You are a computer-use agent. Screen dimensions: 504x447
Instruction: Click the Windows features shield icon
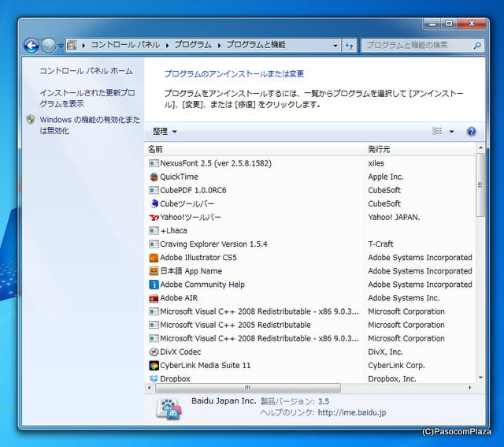(x=31, y=120)
